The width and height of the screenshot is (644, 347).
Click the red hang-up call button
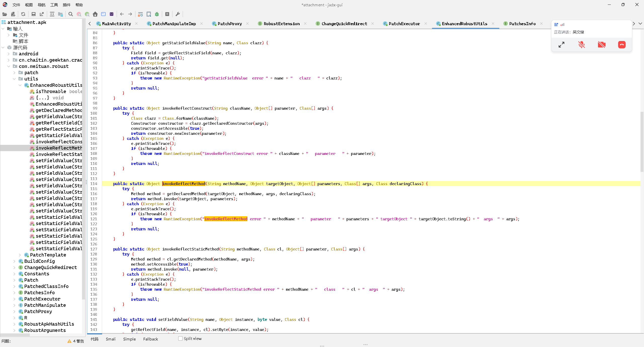(x=622, y=45)
